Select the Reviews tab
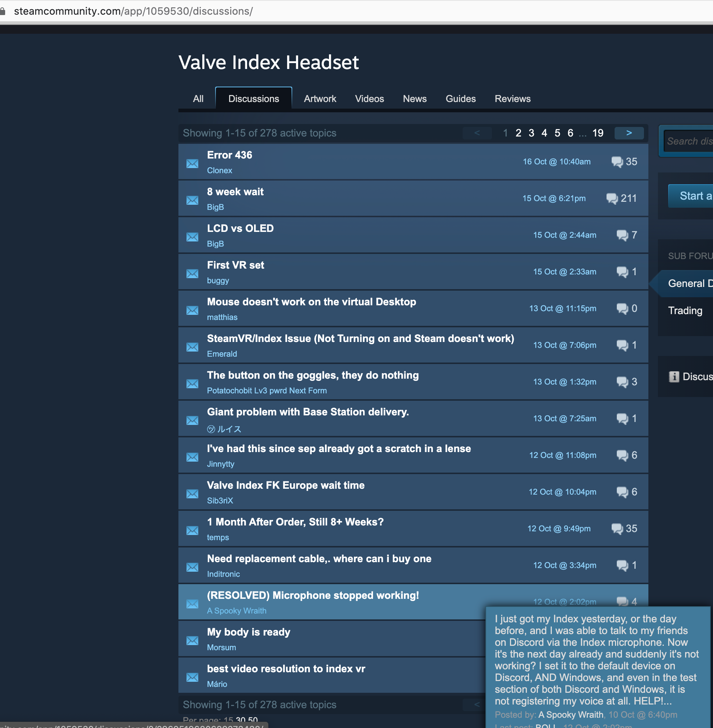Image resolution: width=713 pixels, height=728 pixels. coord(512,99)
